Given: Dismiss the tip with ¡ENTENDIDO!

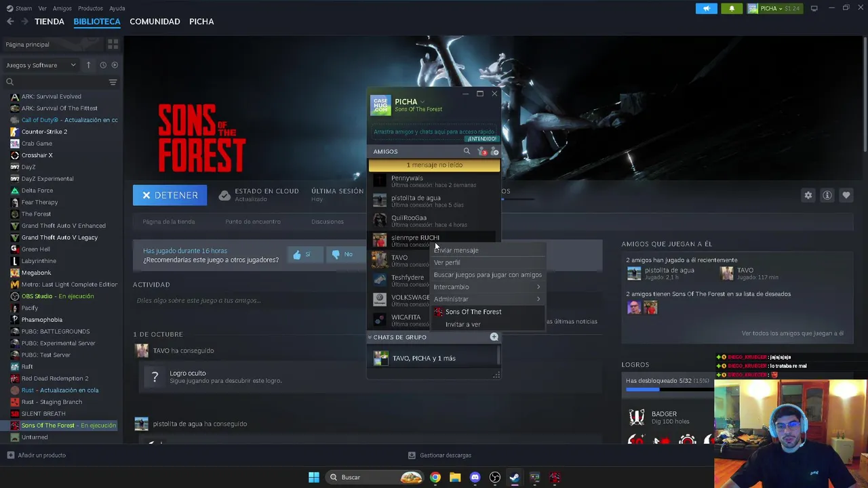Looking at the screenshot, I should (x=482, y=138).
